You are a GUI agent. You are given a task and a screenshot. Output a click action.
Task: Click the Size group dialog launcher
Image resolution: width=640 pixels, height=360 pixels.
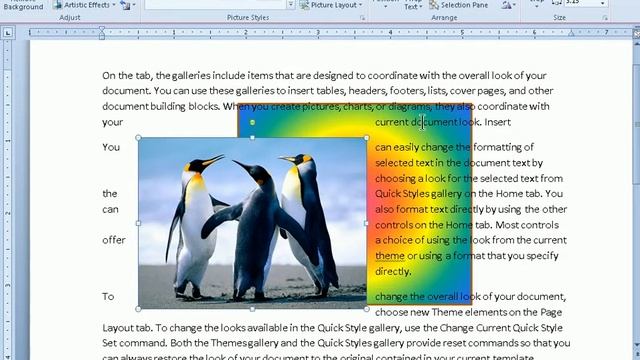[x=605, y=18]
